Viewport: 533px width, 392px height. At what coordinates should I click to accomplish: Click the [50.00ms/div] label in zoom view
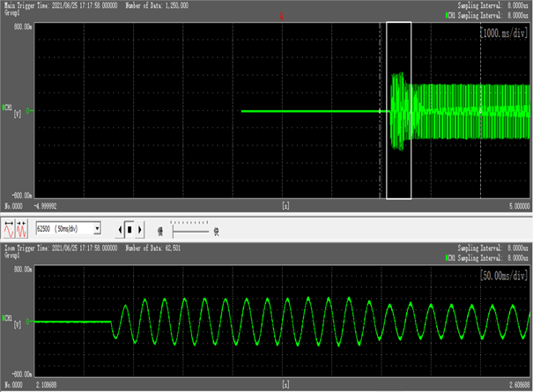(x=505, y=277)
